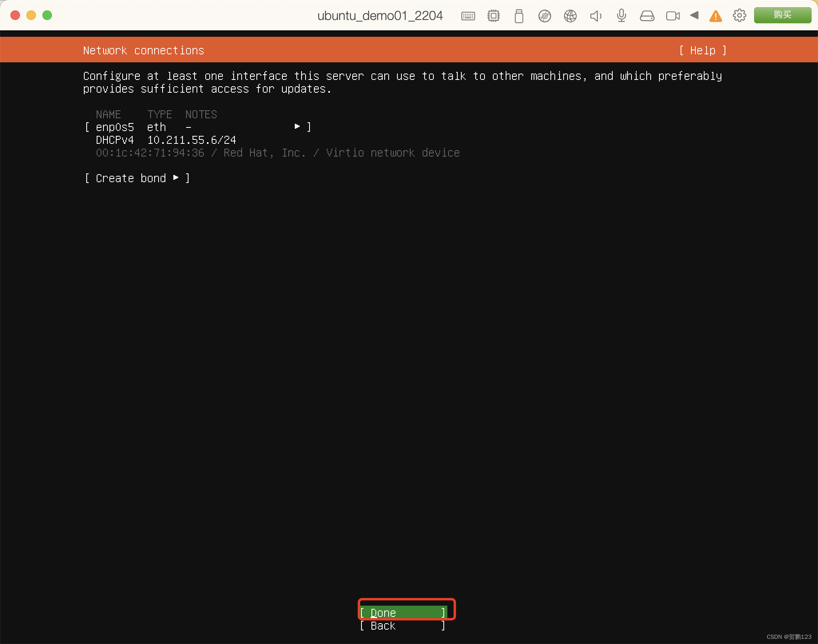Select the microphone icon in the toolbar
The image size is (818, 644).
(621, 16)
